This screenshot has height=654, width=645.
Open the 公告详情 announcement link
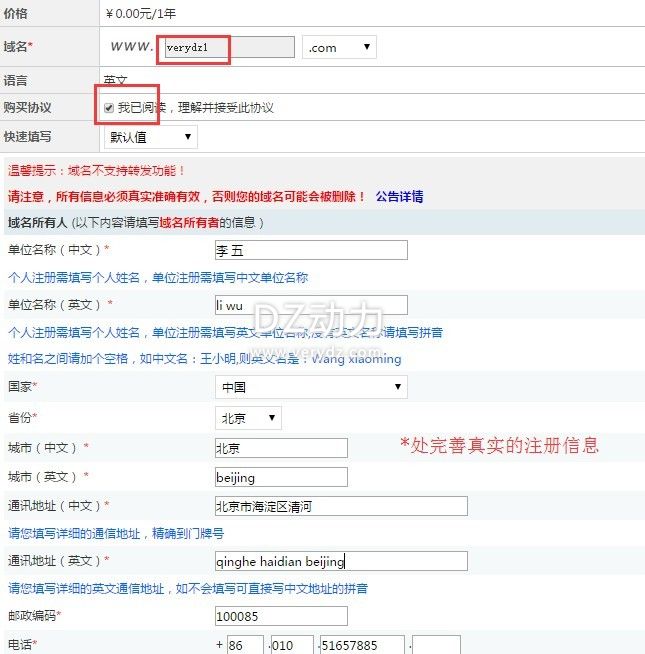[x=399, y=197]
